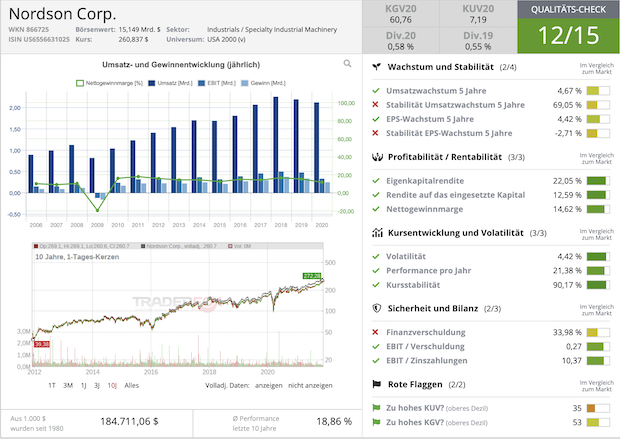
Task: Click the 184.711,06 $ value
Action: [129, 422]
